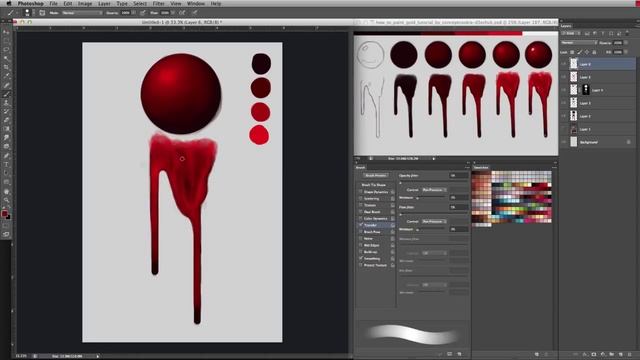
Task: Select the Brush tool in toolbox
Action: pyautogui.click(x=6, y=94)
